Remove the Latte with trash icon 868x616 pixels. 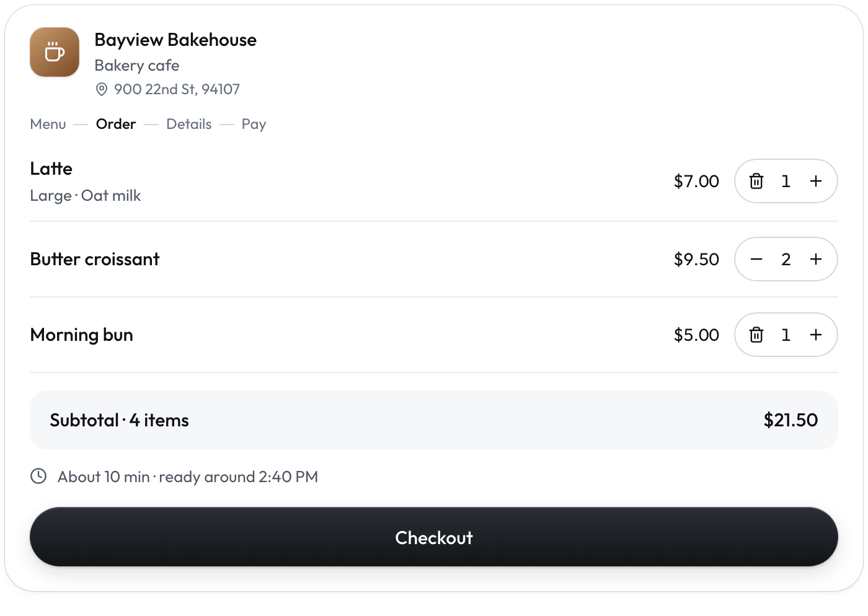[x=756, y=181]
